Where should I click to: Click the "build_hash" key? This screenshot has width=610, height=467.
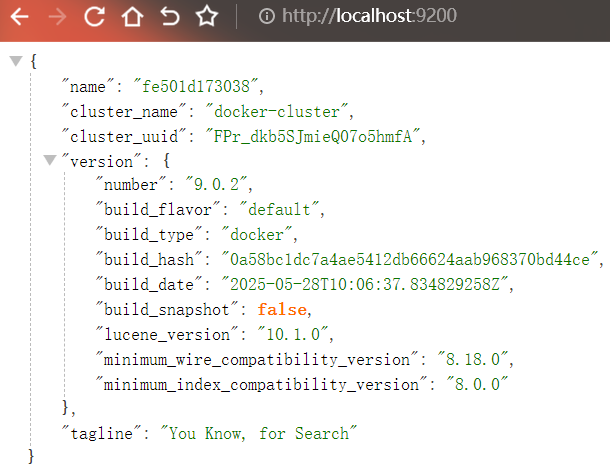[x=149, y=260]
